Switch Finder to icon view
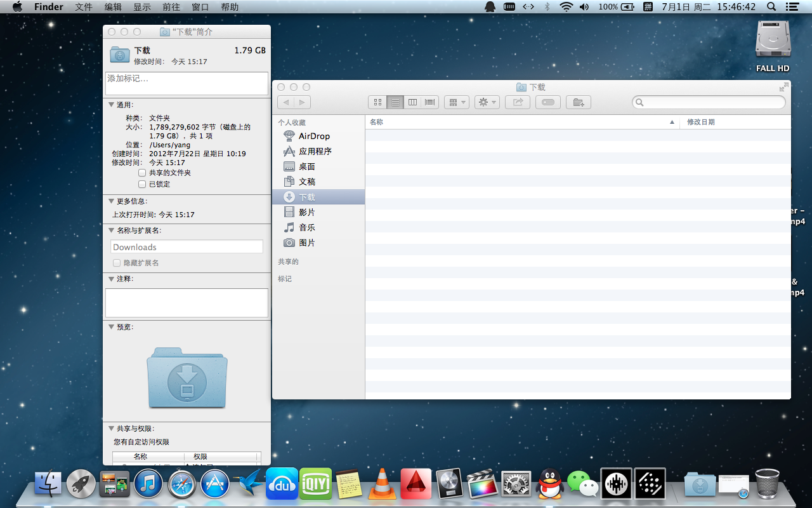This screenshot has width=812, height=508. point(377,102)
